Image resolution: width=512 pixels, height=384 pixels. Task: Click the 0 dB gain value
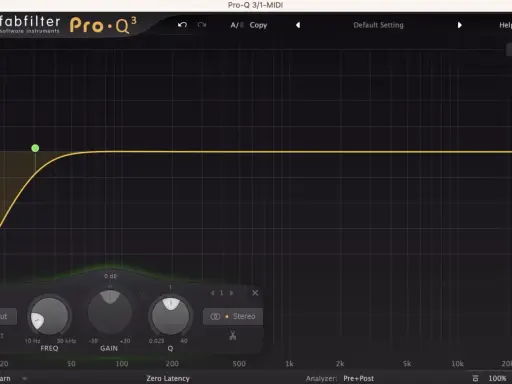pyautogui.click(x=110, y=276)
